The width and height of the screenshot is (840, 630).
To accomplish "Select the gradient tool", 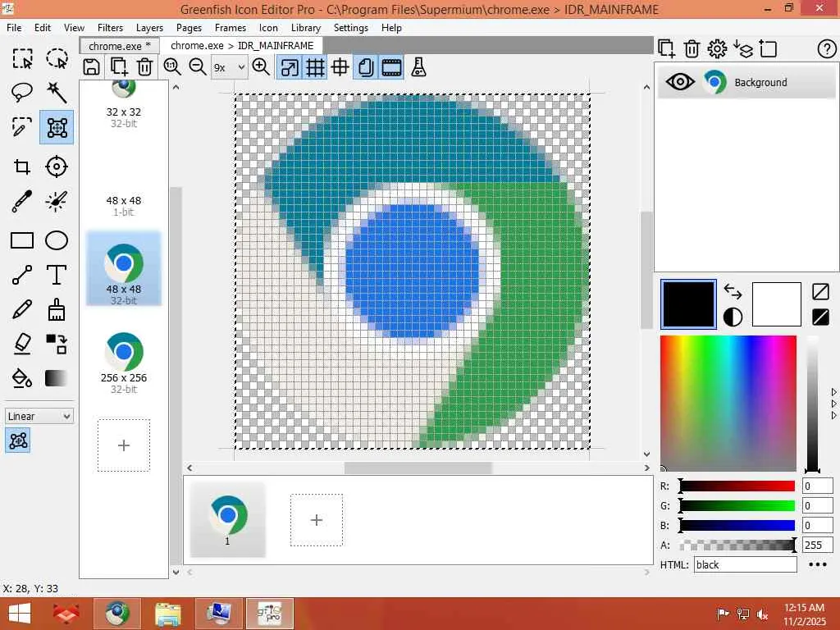I will pyautogui.click(x=57, y=378).
